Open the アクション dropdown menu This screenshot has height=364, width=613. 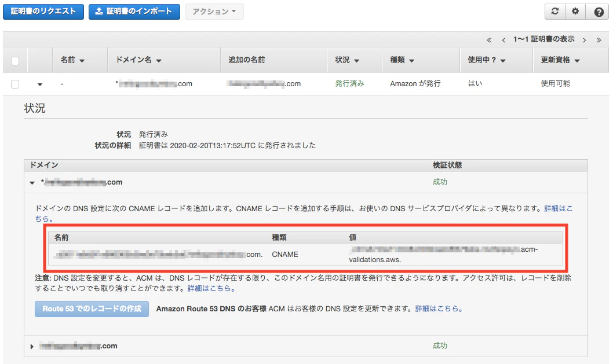(x=214, y=12)
